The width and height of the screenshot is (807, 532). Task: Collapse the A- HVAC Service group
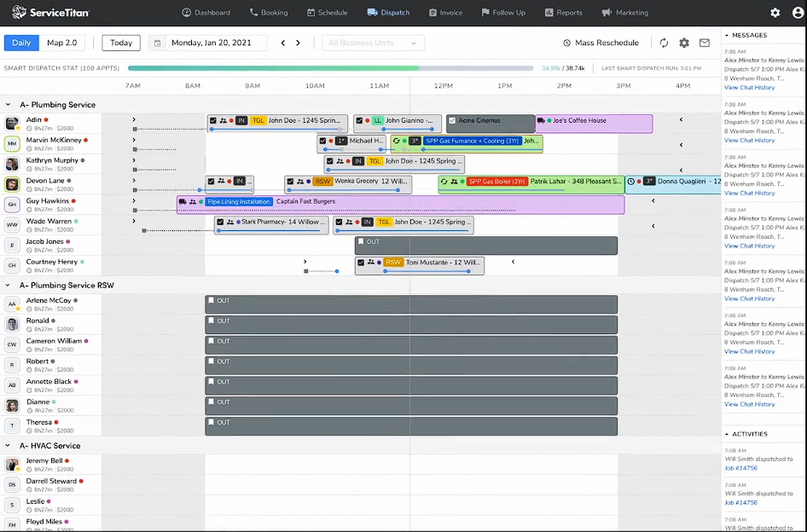click(8, 446)
